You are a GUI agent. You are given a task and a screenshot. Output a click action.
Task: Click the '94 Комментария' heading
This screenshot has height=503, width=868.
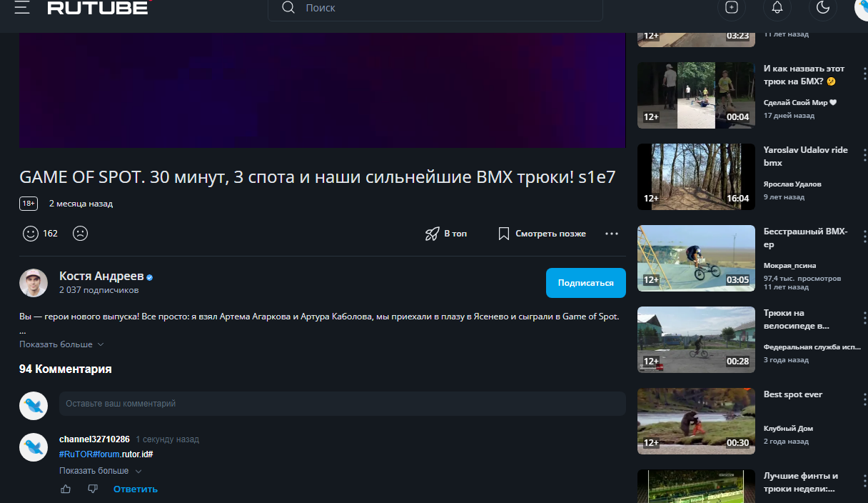(x=66, y=369)
